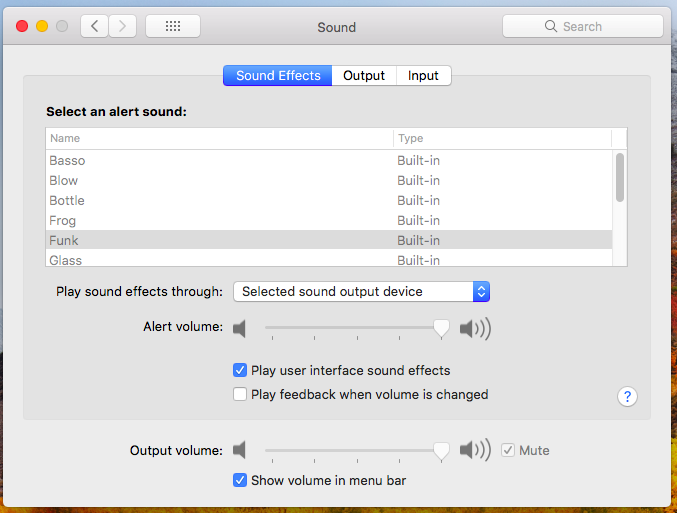Click the alert volume loud speaker icon

click(475, 328)
